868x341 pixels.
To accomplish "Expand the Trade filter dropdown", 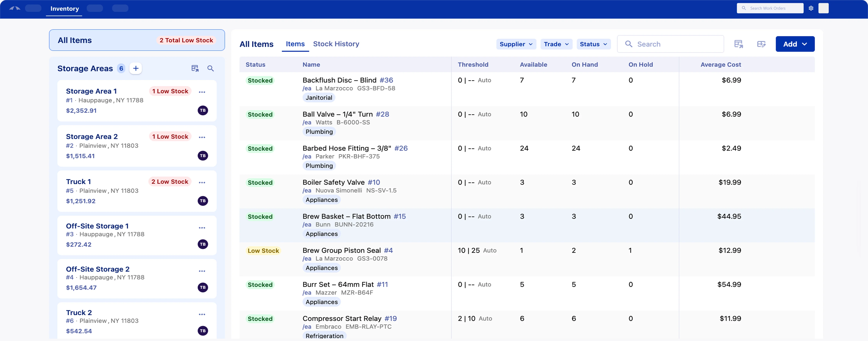I will point(556,44).
